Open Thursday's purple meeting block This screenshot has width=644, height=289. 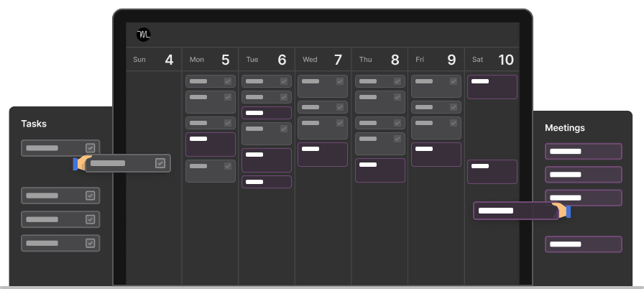380,170
